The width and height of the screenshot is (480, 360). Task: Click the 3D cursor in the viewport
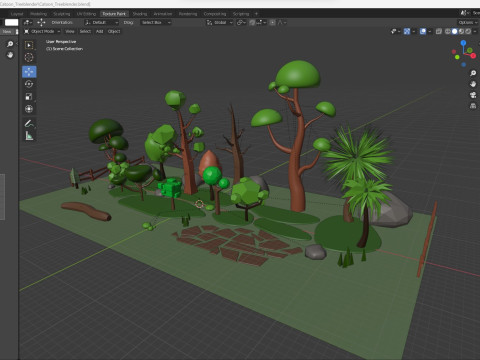[x=199, y=204]
